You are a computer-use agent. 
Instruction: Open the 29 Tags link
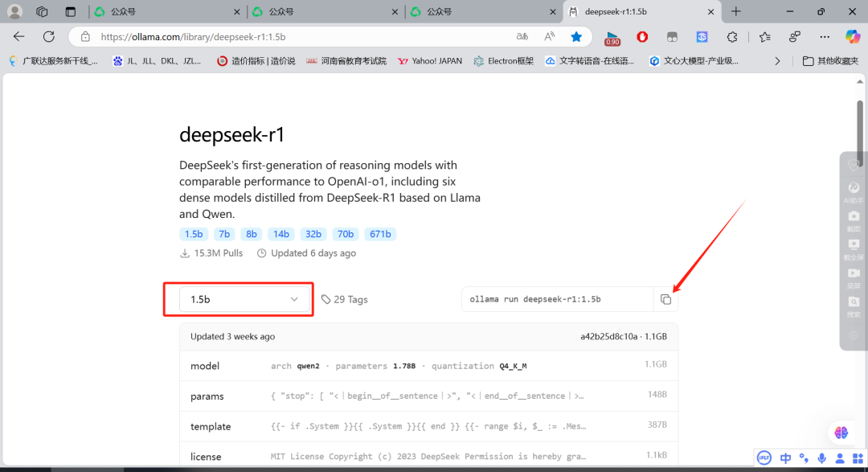tap(344, 299)
